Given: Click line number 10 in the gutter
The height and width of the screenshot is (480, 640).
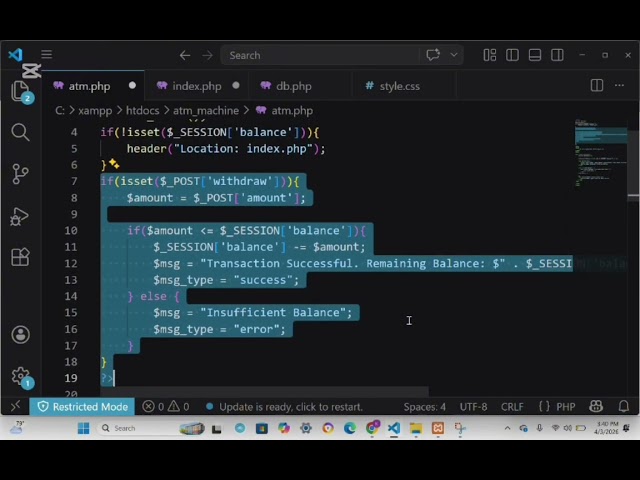Looking at the screenshot, I should (71, 231).
